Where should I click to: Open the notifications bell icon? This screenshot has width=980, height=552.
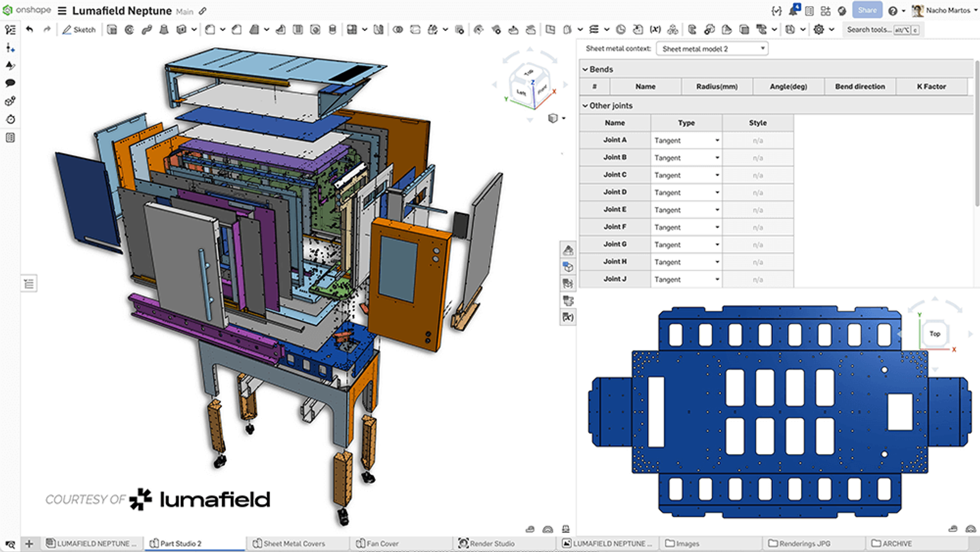tap(793, 10)
